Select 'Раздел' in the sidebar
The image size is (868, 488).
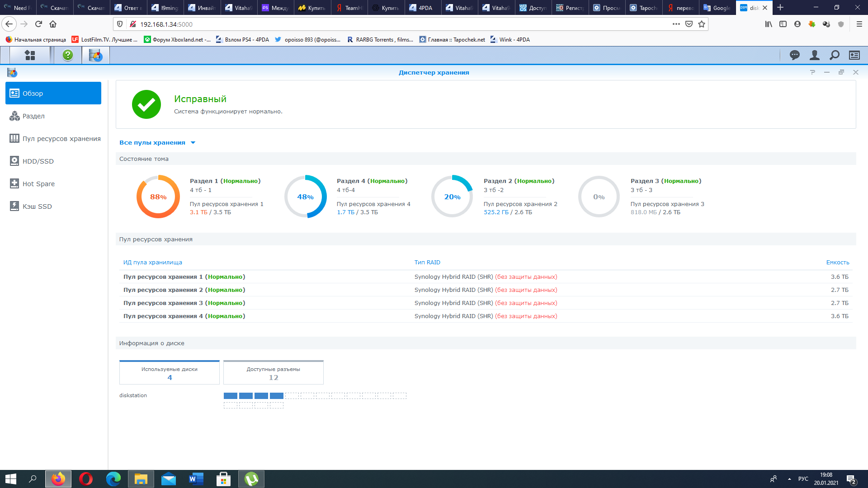pyautogui.click(x=33, y=116)
